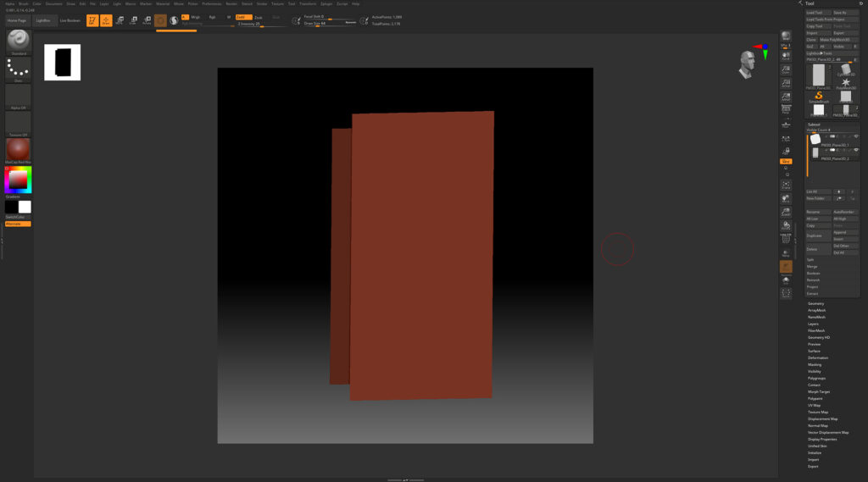Click the AAHalf icon
868x482 pixels.
click(x=786, y=97)
